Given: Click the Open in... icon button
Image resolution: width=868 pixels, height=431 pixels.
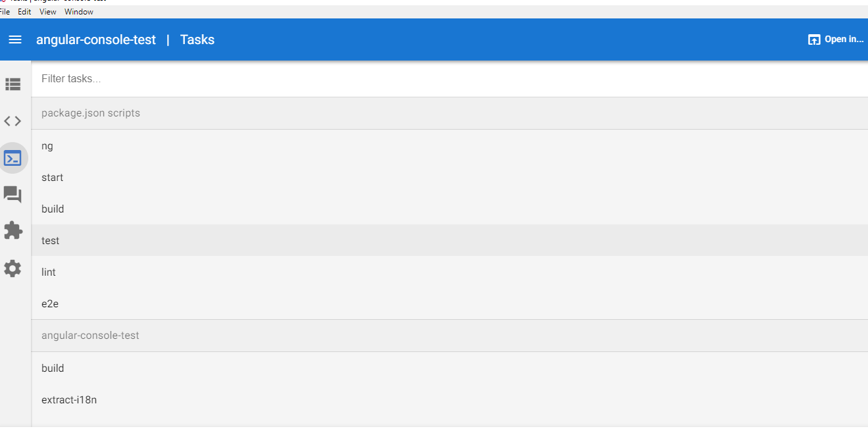Looking at the screenshot, I should 835,39.
